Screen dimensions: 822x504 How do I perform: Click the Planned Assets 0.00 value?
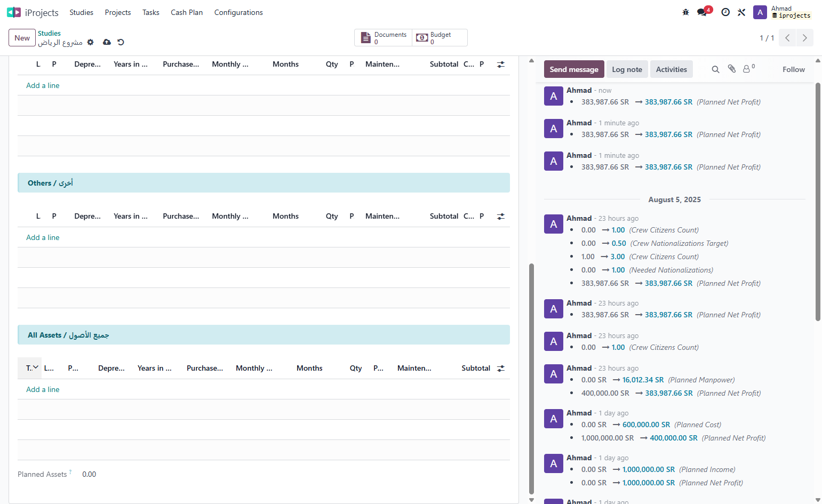tap(89, 474)
